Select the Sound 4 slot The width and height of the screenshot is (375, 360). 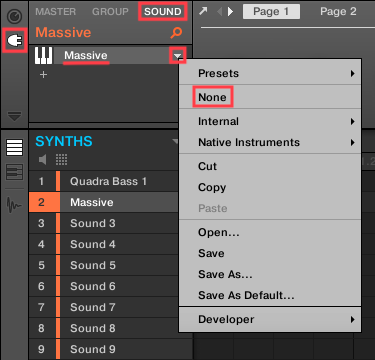[103, 244]
